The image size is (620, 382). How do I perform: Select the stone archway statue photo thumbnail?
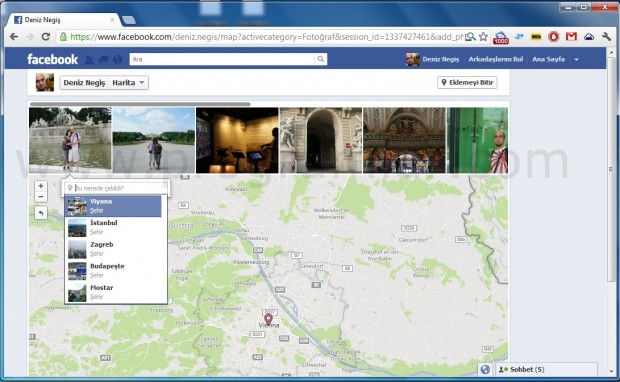(321, 140)
